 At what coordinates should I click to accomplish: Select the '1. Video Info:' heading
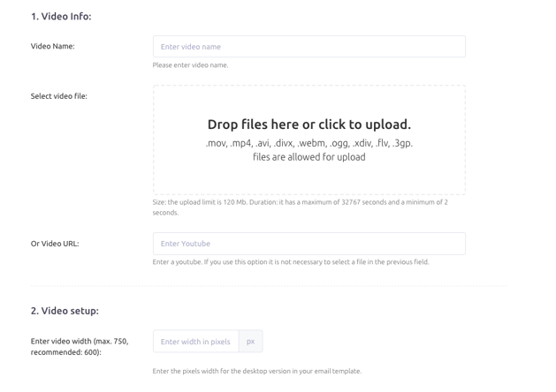pyautogui.click(x=61, y=16)
